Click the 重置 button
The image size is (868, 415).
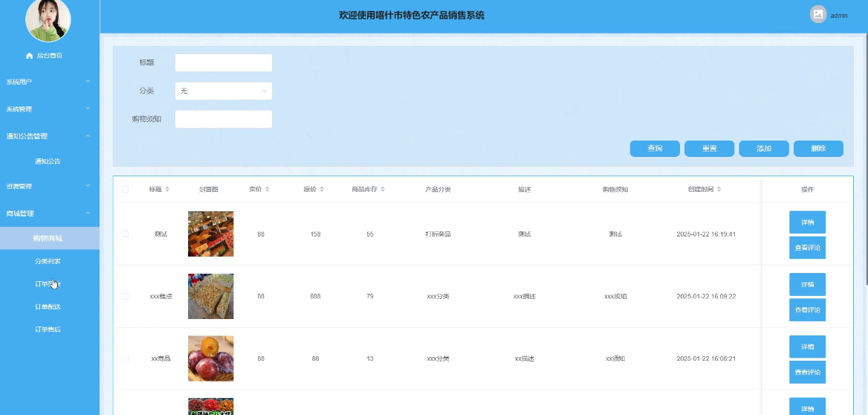point(710,149)
